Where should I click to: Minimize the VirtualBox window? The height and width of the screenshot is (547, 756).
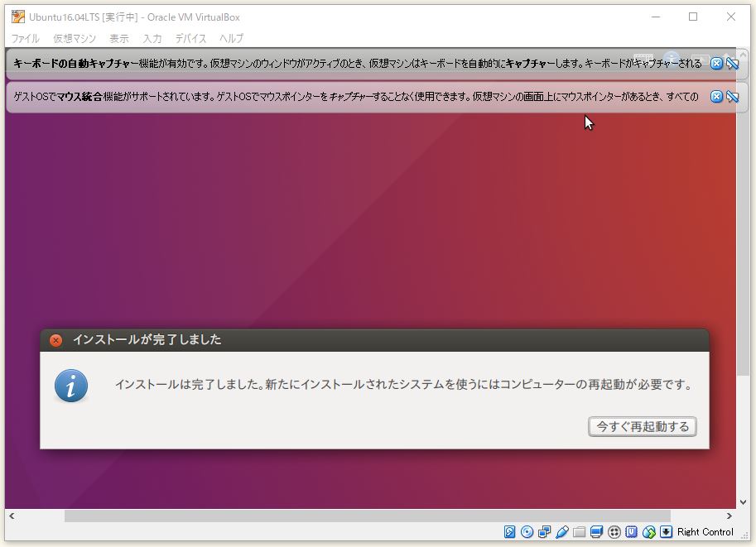pyautogui.click(x=656, y=17)
